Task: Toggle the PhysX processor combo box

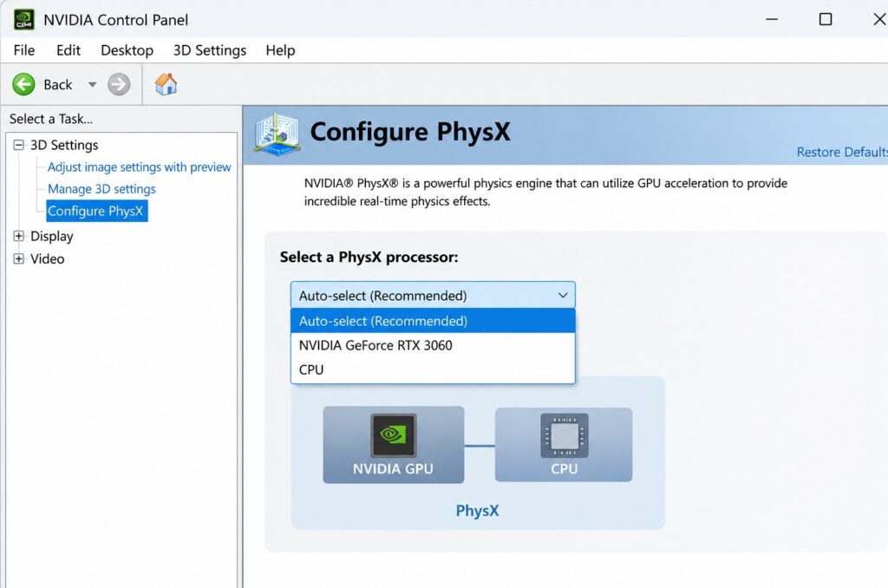Action: point(433,295)
